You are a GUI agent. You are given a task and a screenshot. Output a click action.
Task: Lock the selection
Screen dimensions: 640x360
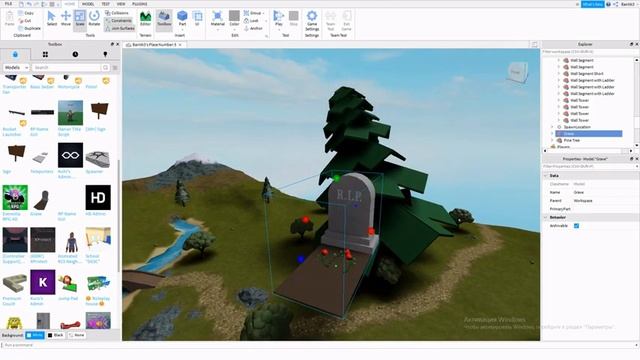tap(251, 20)
